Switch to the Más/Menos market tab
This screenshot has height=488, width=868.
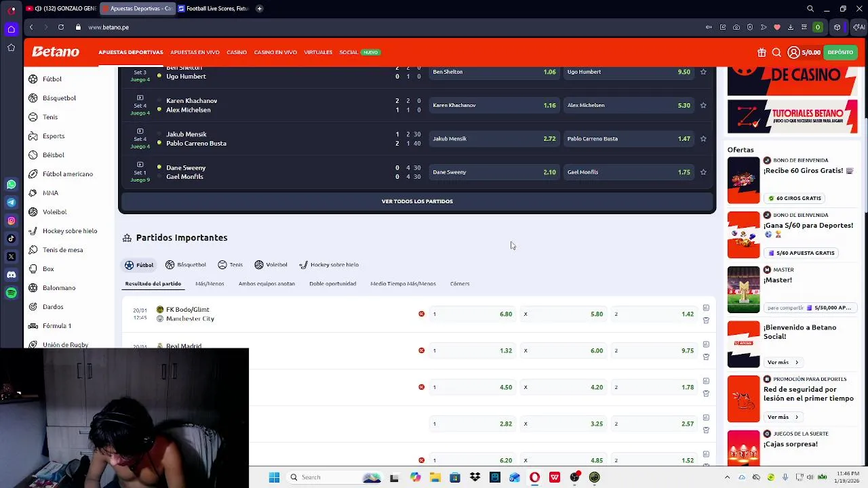click(210, 284)
